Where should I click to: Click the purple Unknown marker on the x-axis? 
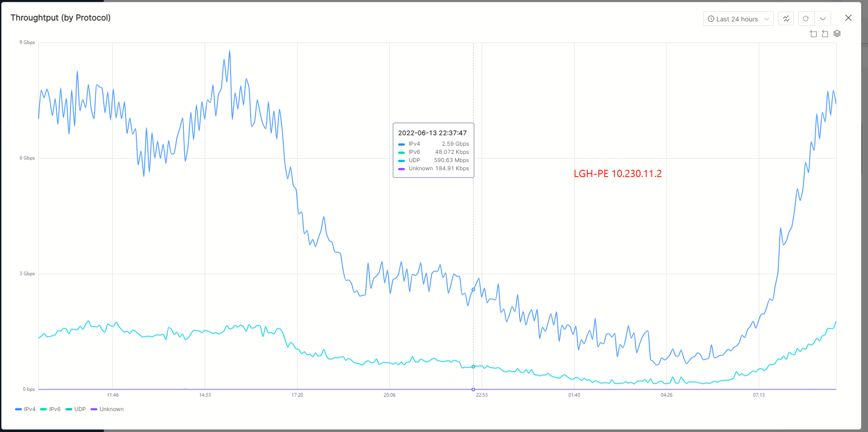click(473, 389)
